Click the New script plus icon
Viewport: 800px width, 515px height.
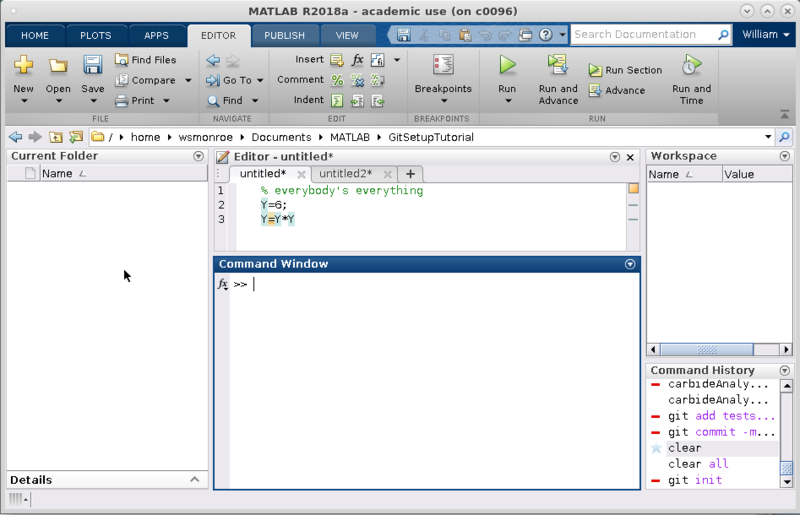[24, 66]
